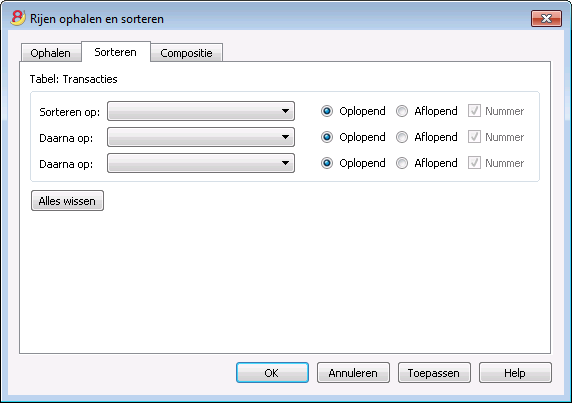Close the Rijen ophalen en sorteren dialog
Screen dimensions: 572x403
(546, 19)
